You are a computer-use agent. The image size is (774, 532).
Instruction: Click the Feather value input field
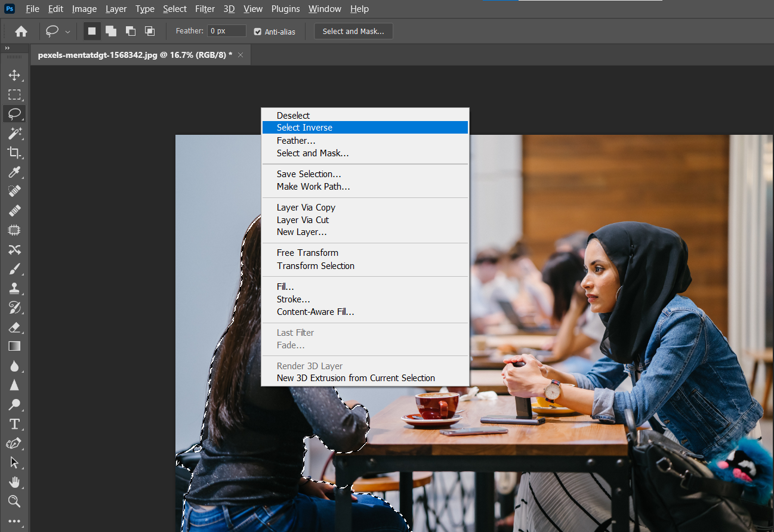point(226,31)
